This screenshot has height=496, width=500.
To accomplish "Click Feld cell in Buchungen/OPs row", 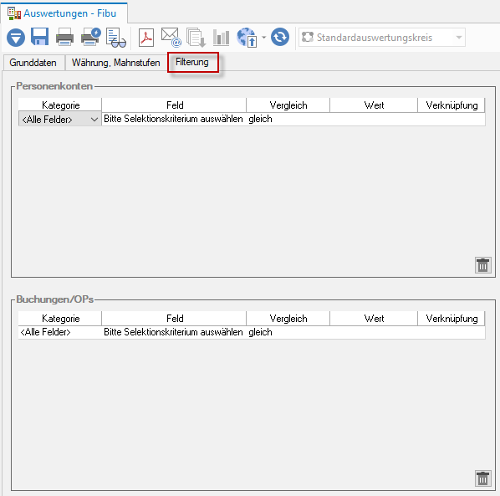I will [x=173, y=332].
